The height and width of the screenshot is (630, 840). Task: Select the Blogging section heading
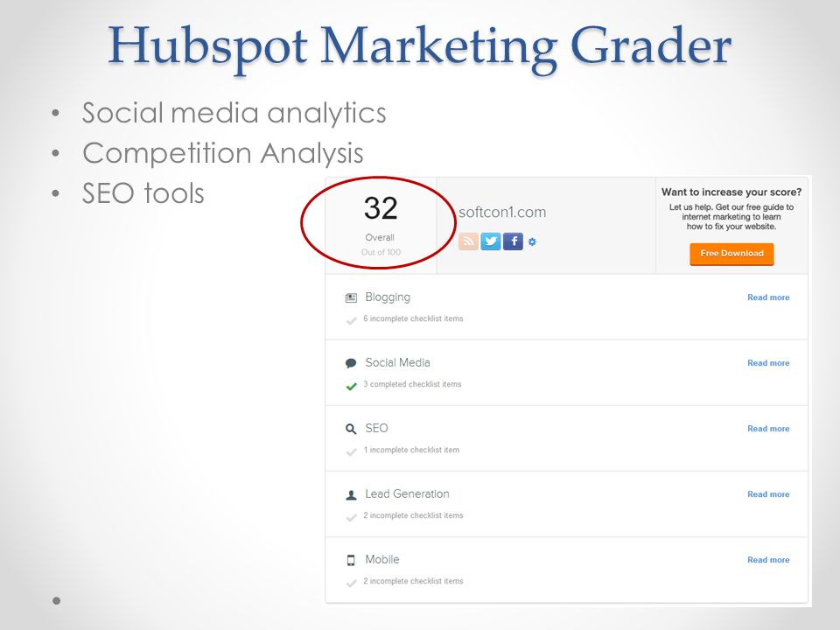tap(388, 297)
